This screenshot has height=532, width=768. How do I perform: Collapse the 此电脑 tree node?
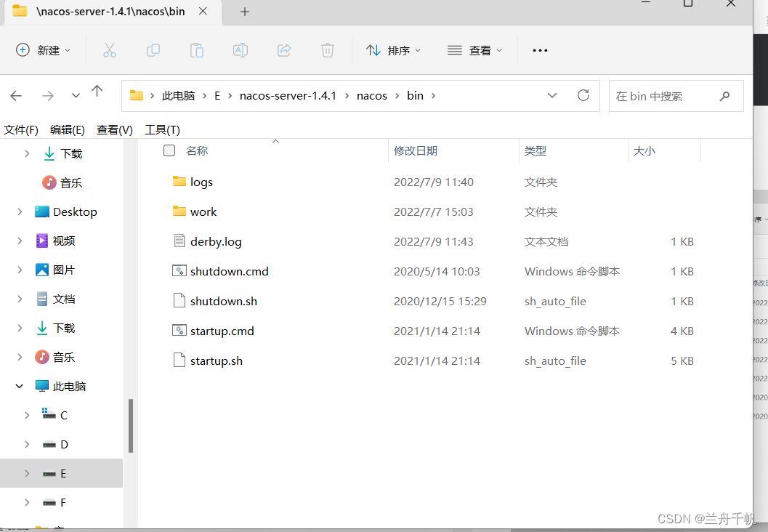coord(19,386)
